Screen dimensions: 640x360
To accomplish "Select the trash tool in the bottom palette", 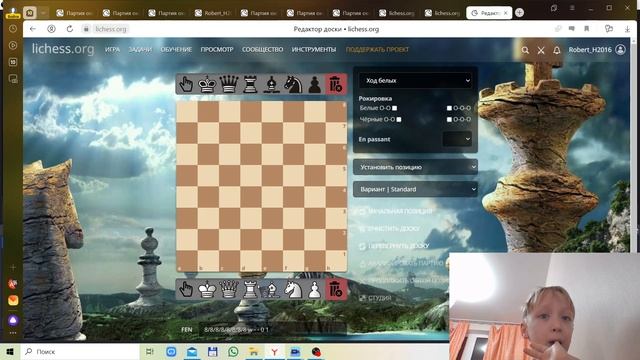I will [336, 290].
